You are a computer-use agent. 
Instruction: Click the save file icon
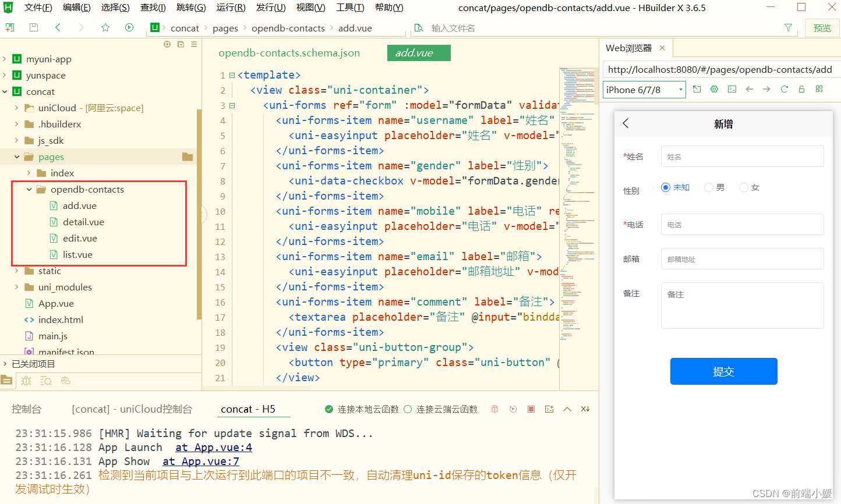(x=35, y=27)
